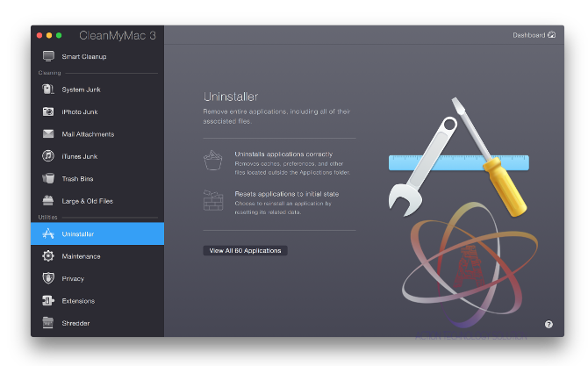Click the Mail Attachments envelope icon
The height and width of the screenshot is (366, 588).
pos(48,134)
